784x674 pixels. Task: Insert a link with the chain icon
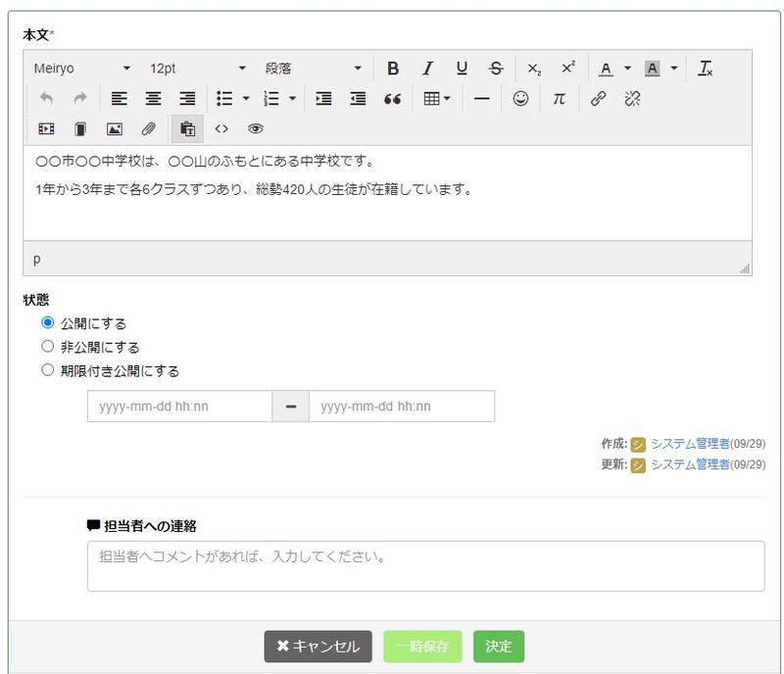tap(598, 99)
